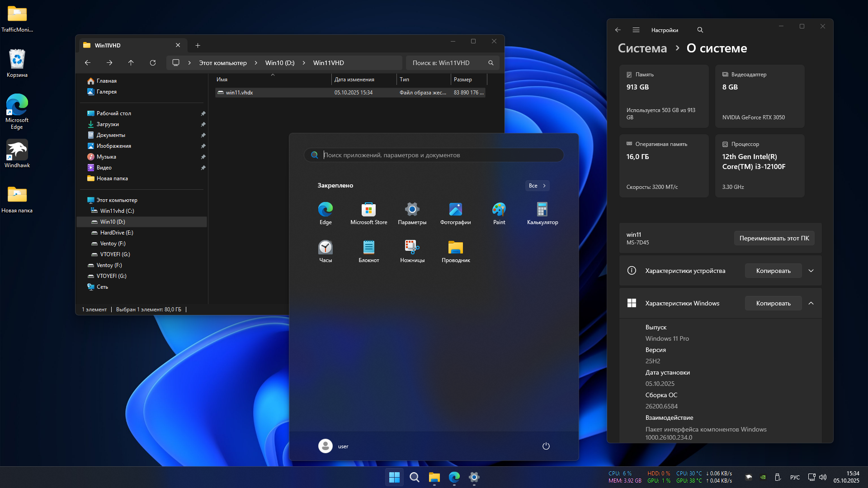Click the Start button on the taskbar
The width and height of the screenshot is (868, 488).
[x=394, y=477]
